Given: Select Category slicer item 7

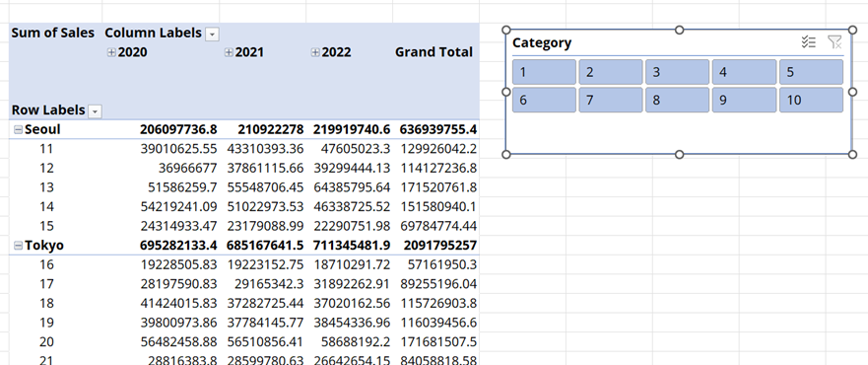Looking at the screenshot, I should tap(611, 100).
